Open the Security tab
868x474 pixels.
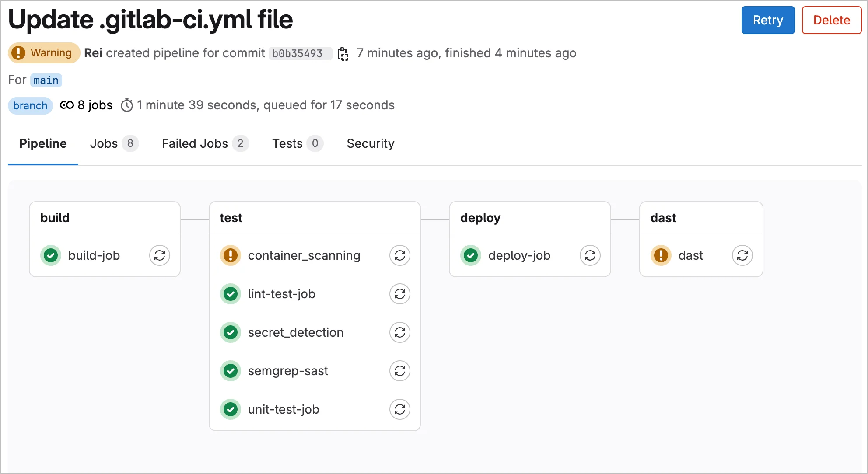[x=370, y=143]
